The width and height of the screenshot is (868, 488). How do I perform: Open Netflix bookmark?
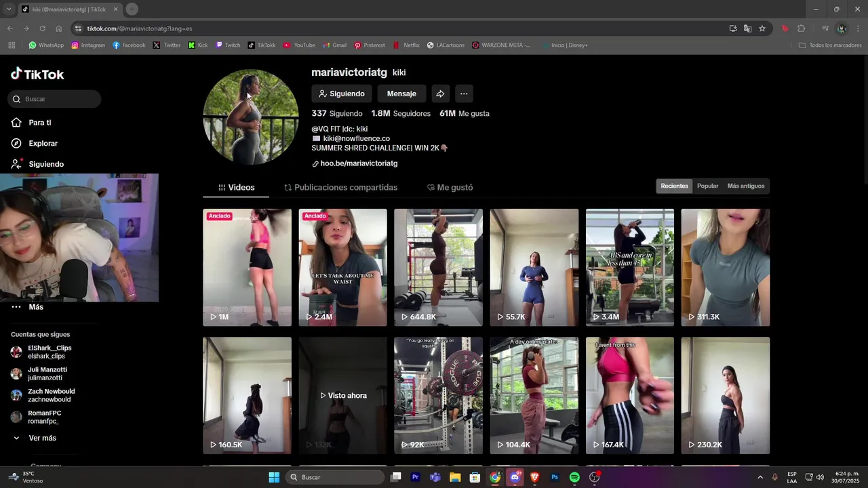pos(406,45)
